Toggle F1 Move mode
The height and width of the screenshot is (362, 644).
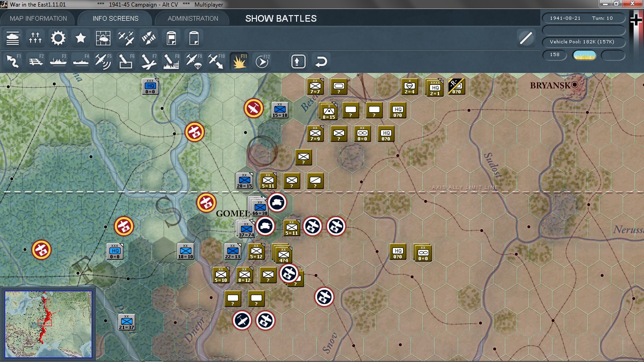pyautogui.click(x=13, y=61)
